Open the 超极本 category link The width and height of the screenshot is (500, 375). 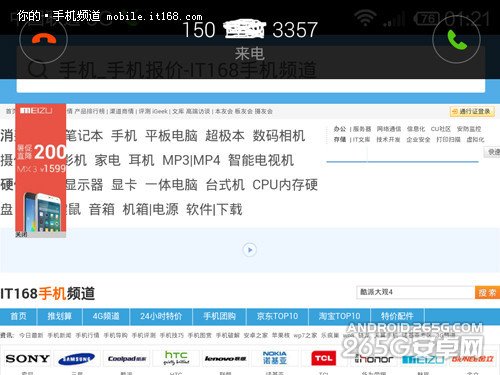tap(225, 136)
